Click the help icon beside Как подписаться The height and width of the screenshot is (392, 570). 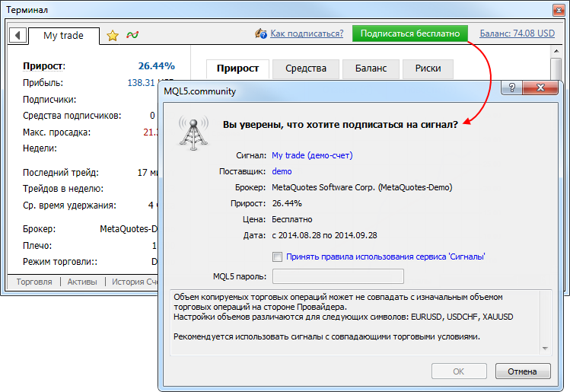point(260,33)
